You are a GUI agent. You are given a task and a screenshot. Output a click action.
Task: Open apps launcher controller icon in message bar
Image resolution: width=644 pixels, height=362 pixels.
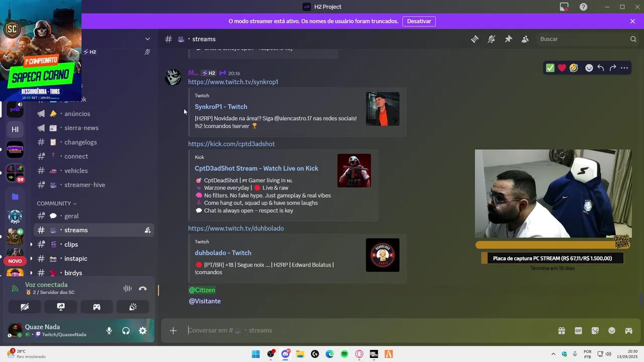click(x=629, y=331)
